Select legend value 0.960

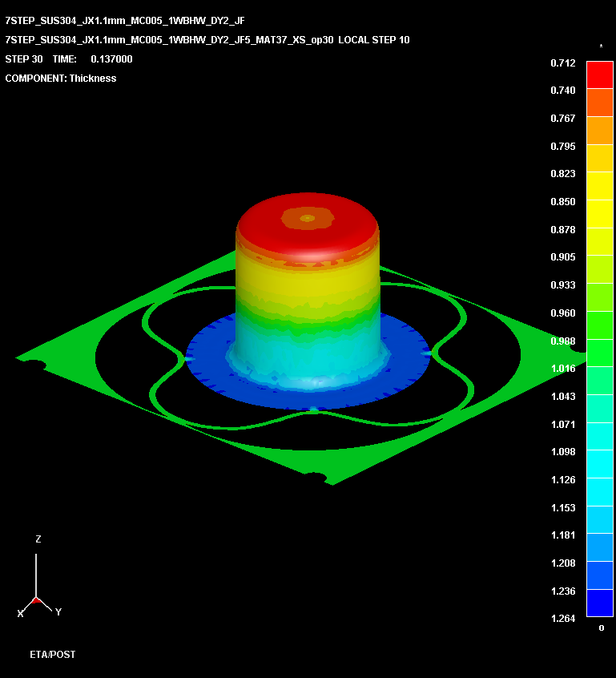[563, 313]
